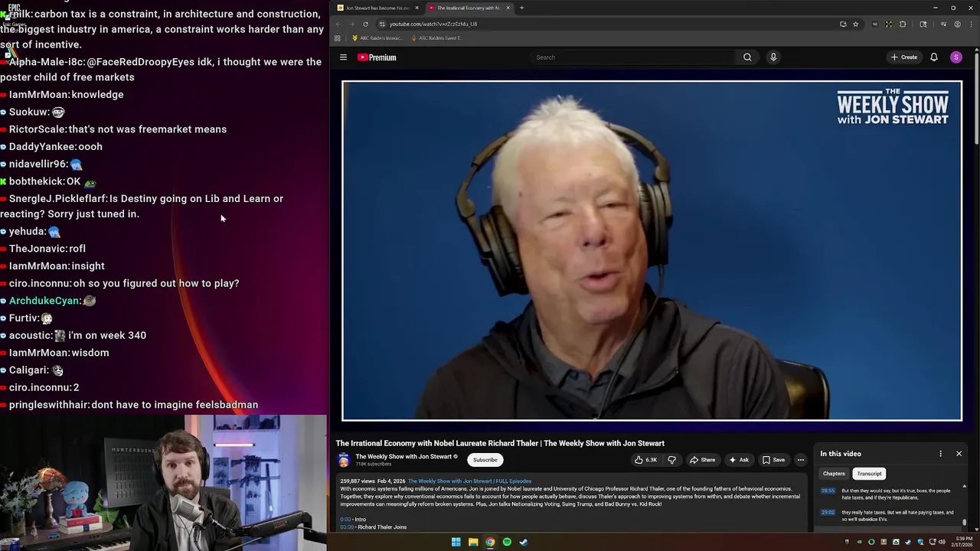Open In this video panel options menu
980x551 pixels.
(x=940, y=454)
